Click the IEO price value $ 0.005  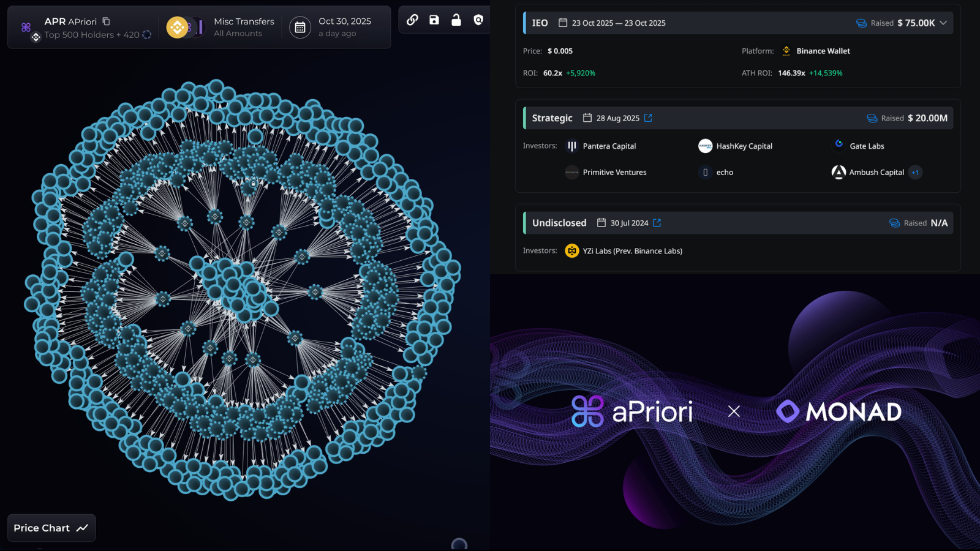tap(560, 51)
